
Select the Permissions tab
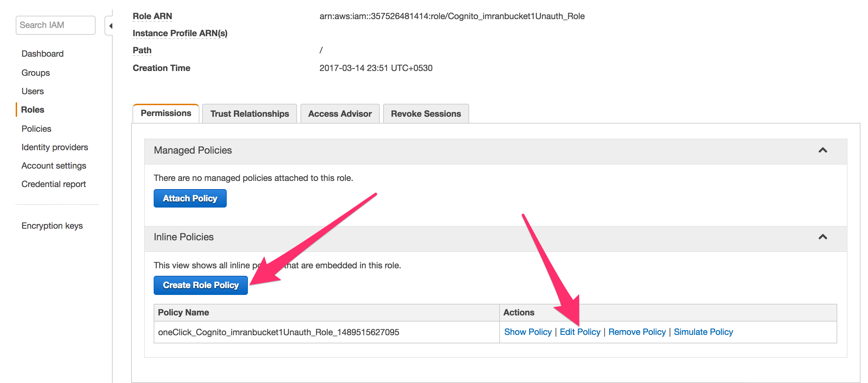pyautogui.click(x=166, y=113)
